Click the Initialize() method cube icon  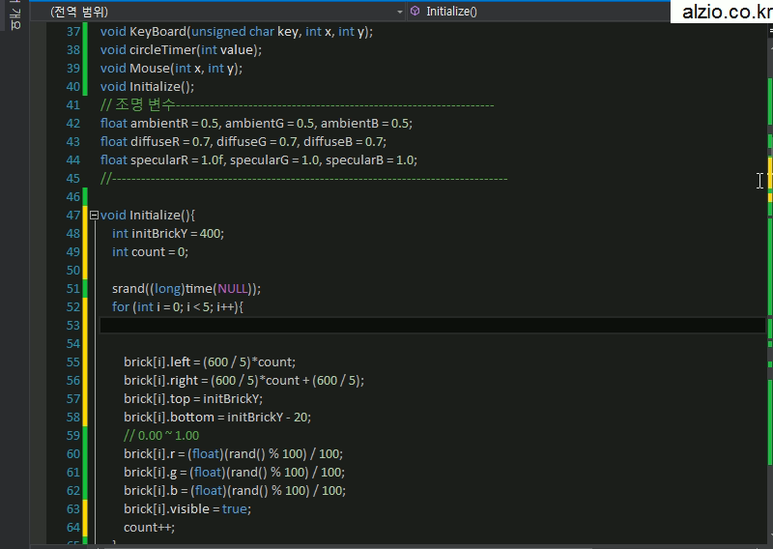415,11
